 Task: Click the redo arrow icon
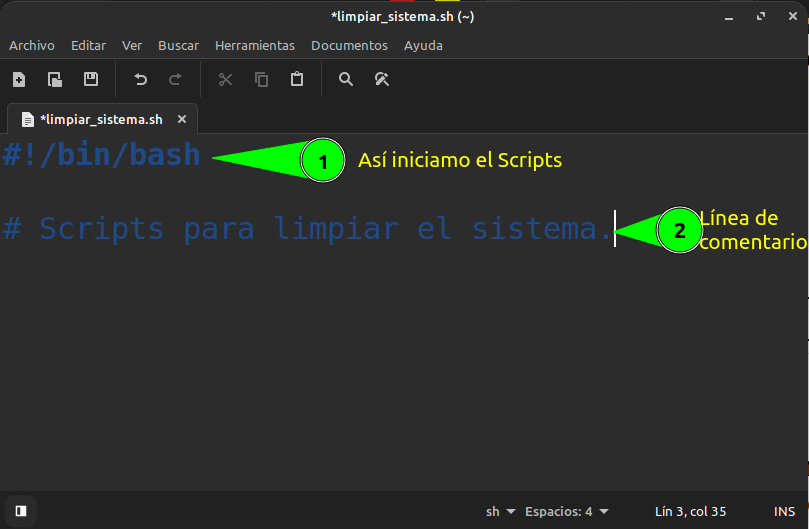point(175,79)
